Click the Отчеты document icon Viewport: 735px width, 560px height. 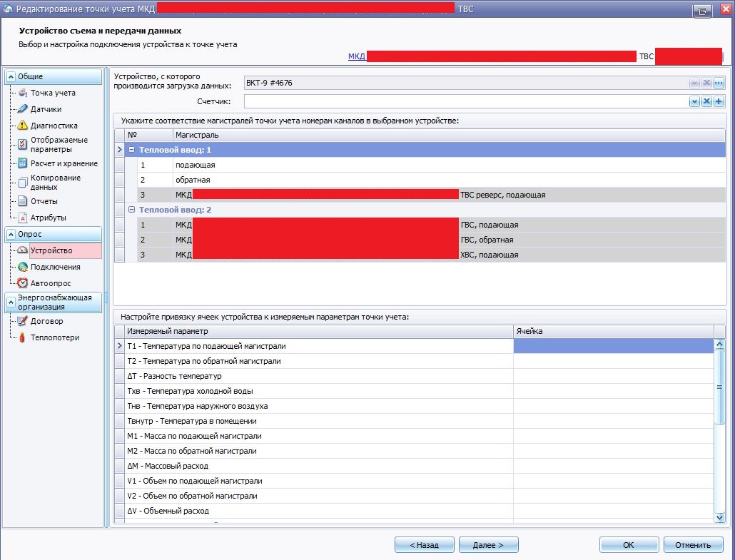(x=23, y=201)
